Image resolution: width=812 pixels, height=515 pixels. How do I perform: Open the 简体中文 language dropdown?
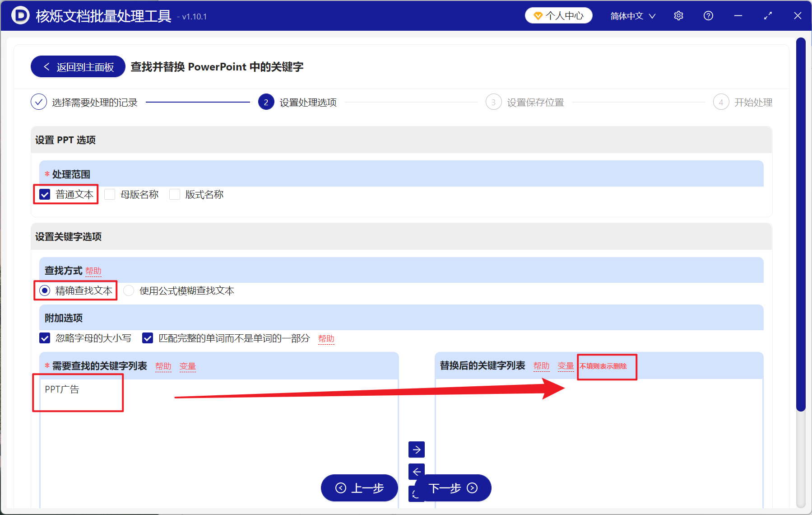(x=631, y=15)
